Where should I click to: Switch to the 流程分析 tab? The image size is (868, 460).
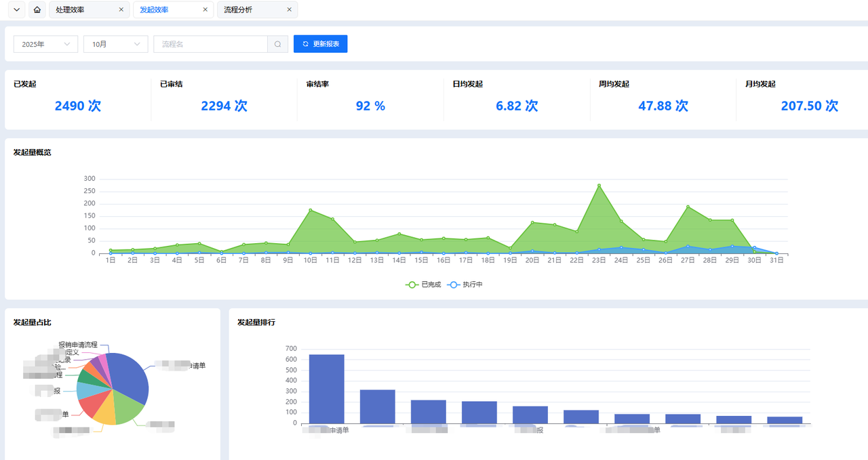238,10
